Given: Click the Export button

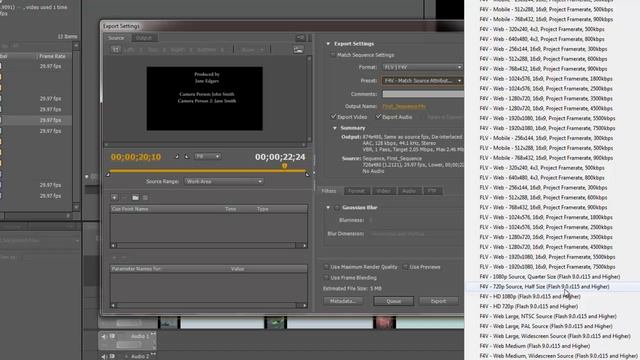Looking at the screenshot, I should (438, 301).
